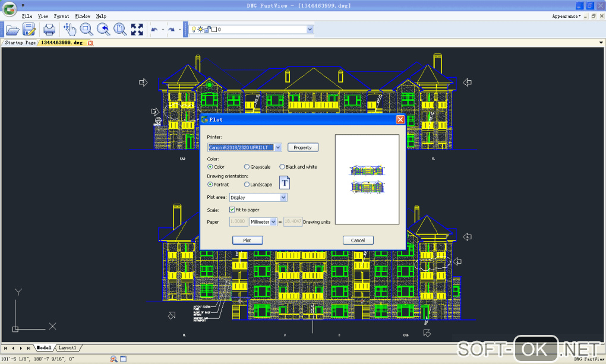This screenshot has width=606, height=364.
Task: Toggle layer freeze sun icon
Action: [200, 29]
